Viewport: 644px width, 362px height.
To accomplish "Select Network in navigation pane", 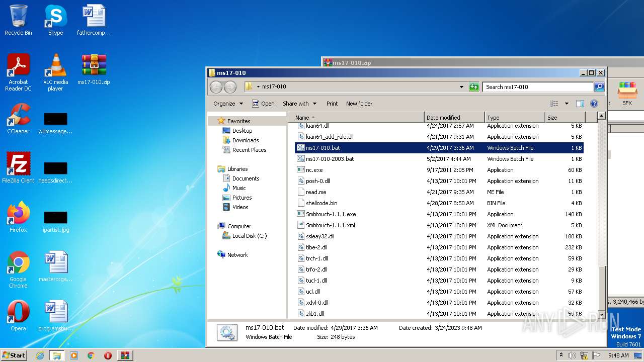I will [x=237, y=255].
